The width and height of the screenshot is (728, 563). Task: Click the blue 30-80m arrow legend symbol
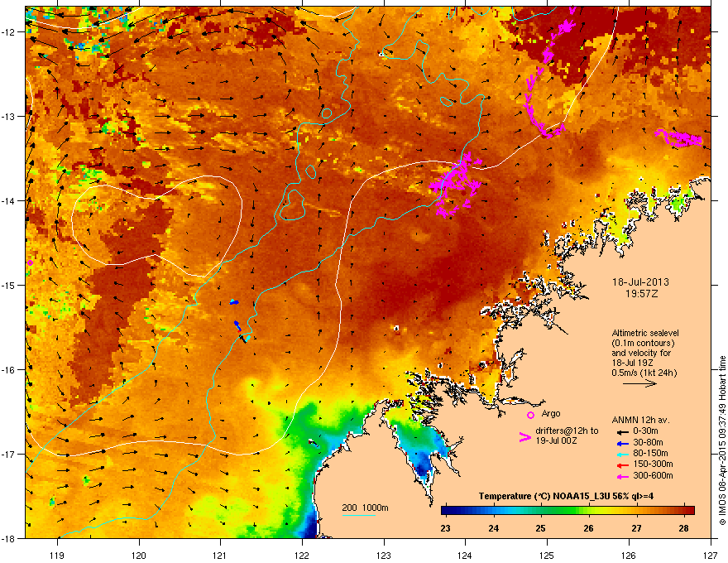click(622, 443)
